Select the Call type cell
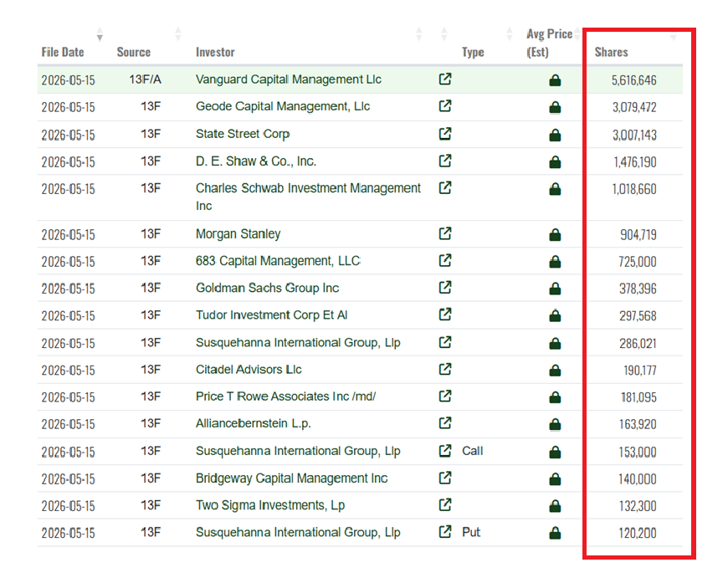The width and height of the screenshot is (728, 578). pyautogui.click(x=472, y=451)
